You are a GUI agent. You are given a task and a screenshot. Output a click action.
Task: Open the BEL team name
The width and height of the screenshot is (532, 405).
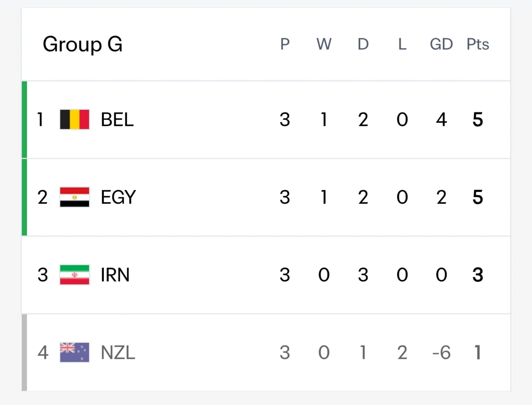(x=117, y=119)
